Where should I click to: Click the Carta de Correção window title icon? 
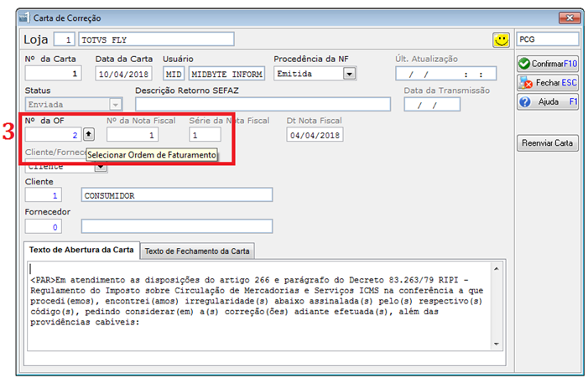(24, 18)
